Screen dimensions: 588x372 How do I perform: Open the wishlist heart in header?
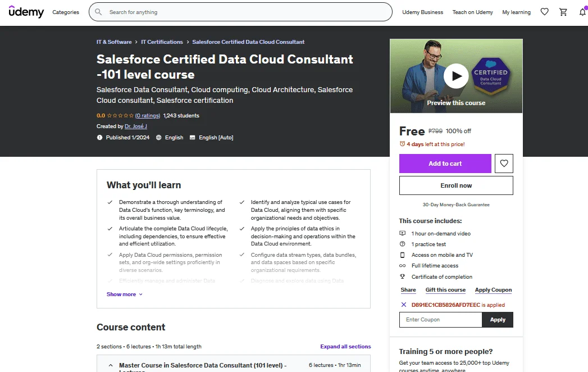tap(545, 12)
